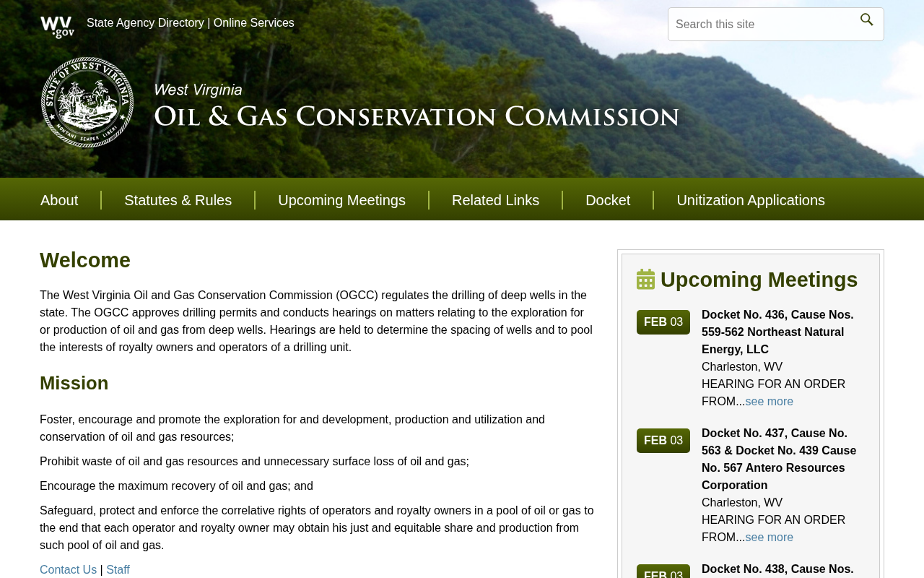Click the Mission heading
Screen dimensions: 924x578
[74, 384]
